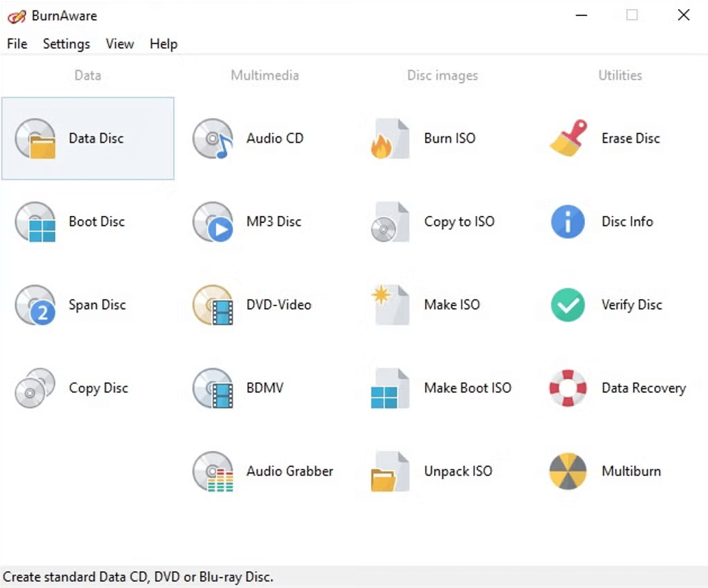Open the Make Boot ISO icon
Screen dimensions: 708x588
click(x=390, y=388)
